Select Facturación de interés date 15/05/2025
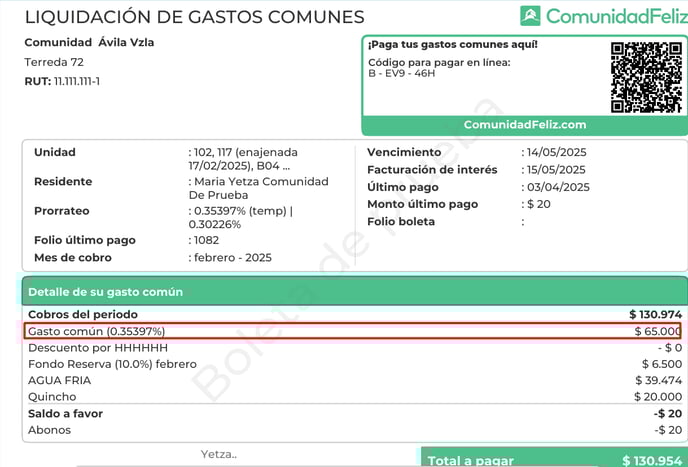688x467 pixels. pos(556,170)
